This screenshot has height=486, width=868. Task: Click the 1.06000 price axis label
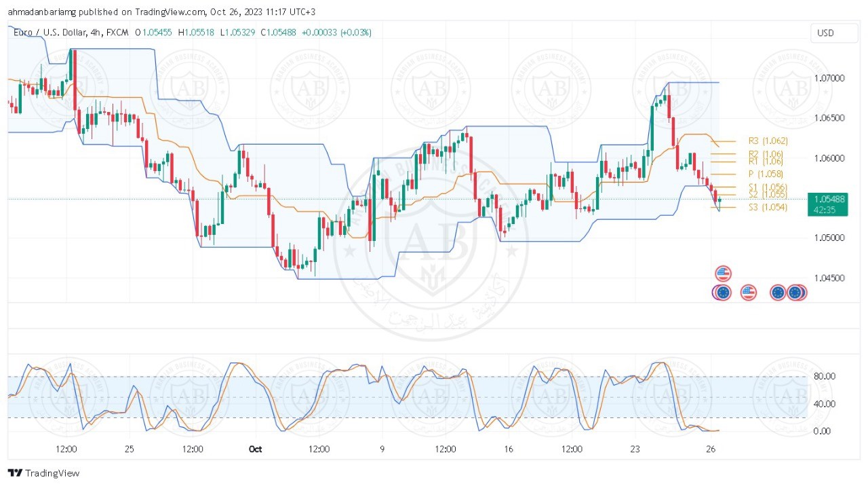(829, 158)
